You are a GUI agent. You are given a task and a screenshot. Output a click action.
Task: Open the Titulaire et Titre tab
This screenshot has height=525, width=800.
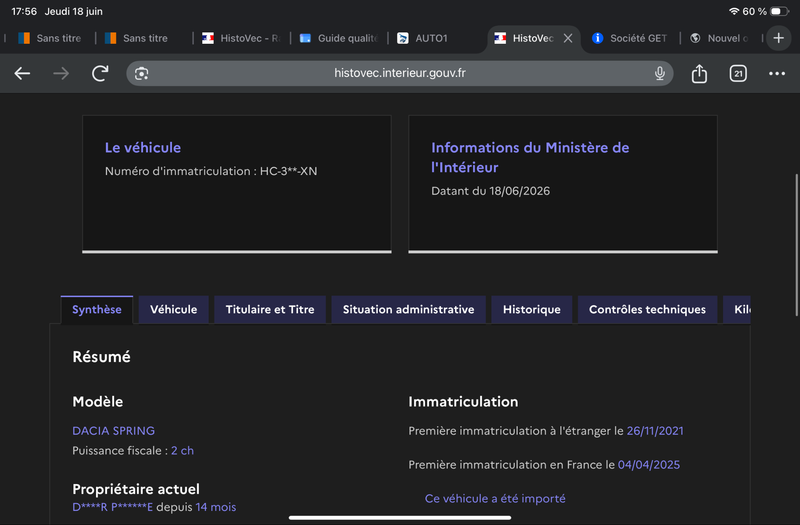click(x=270, y=310)
